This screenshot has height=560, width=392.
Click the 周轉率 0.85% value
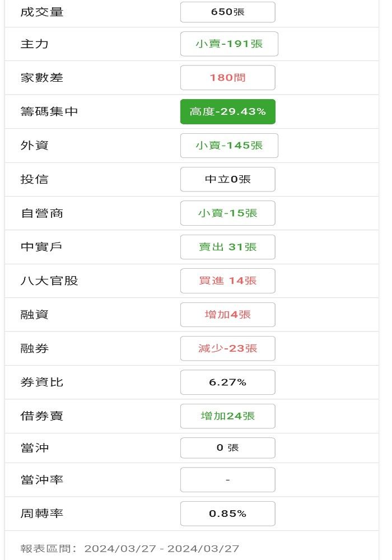227,513
